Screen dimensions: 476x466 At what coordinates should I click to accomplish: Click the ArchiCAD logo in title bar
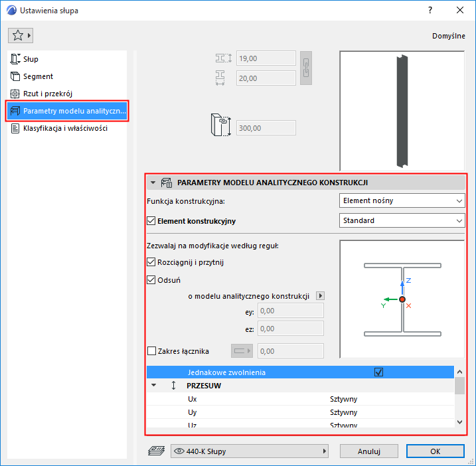click(11, 11)
